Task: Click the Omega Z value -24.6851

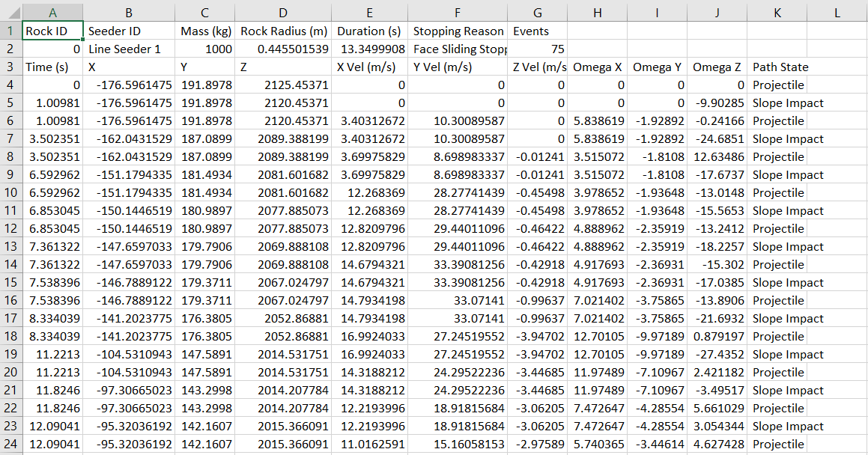Action: click(717, 138)
